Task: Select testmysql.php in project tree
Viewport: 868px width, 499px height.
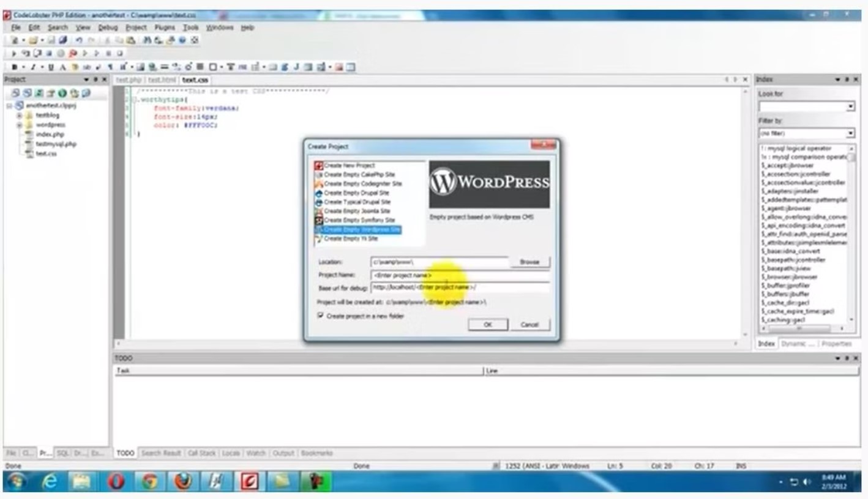Action: (56, 144)
